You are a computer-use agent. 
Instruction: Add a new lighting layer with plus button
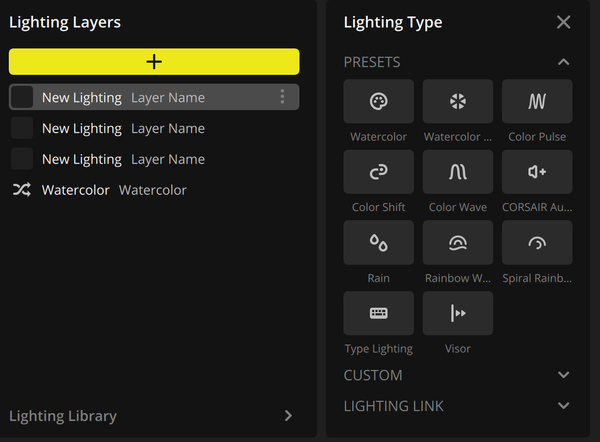pyautogui.click(x=154, y=62)
